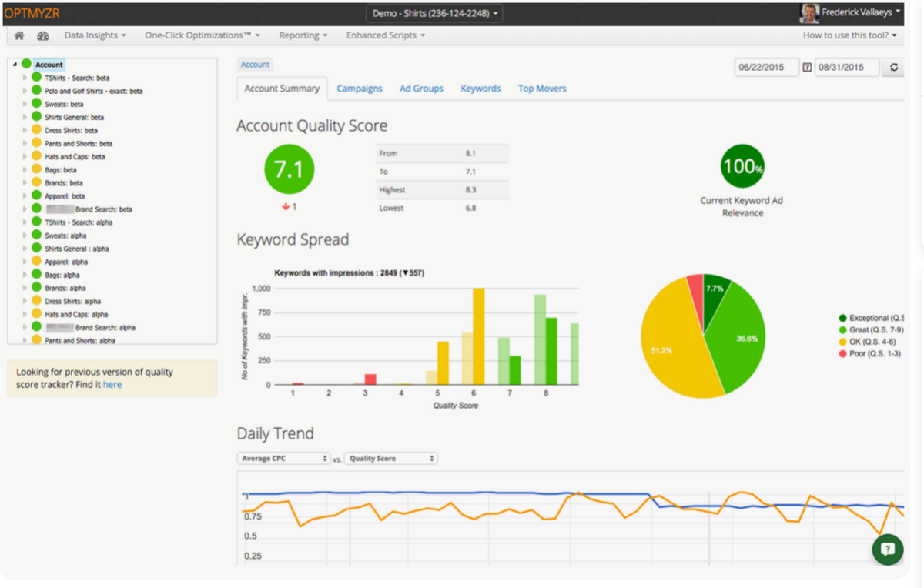Screen dimensions: 924x588
Task: Click status dot for Sweats: beta
Action: [36, 104]
